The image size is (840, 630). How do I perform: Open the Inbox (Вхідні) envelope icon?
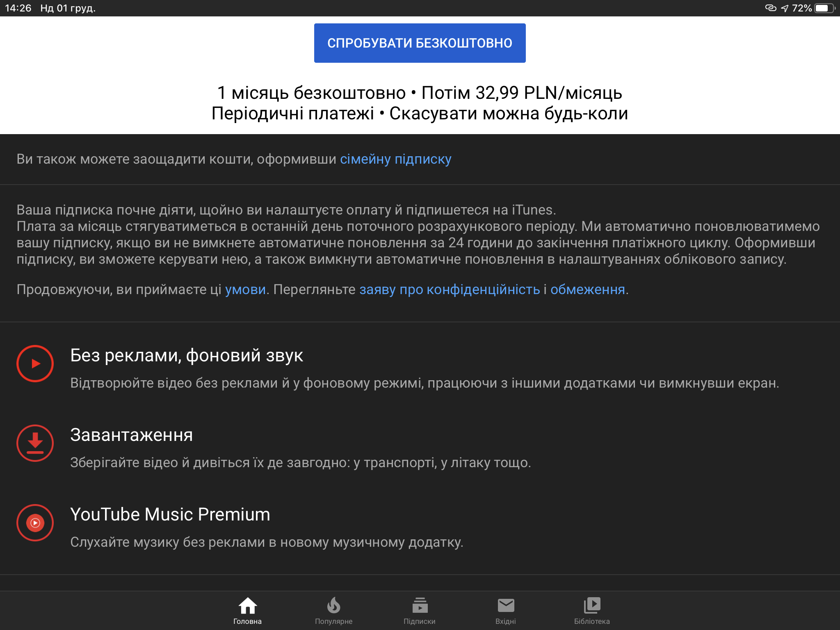pos(506,605)
